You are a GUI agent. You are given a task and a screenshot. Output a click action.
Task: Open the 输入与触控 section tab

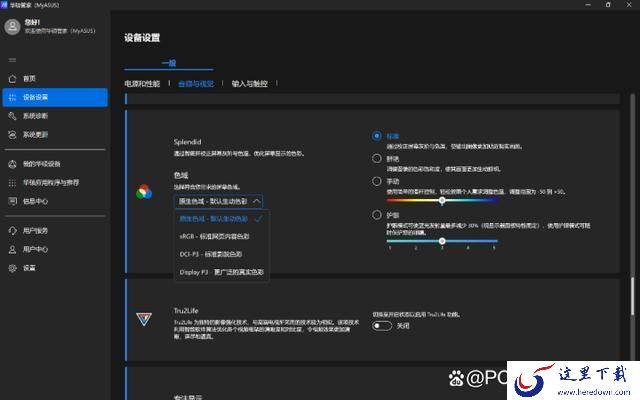point(249,84)
